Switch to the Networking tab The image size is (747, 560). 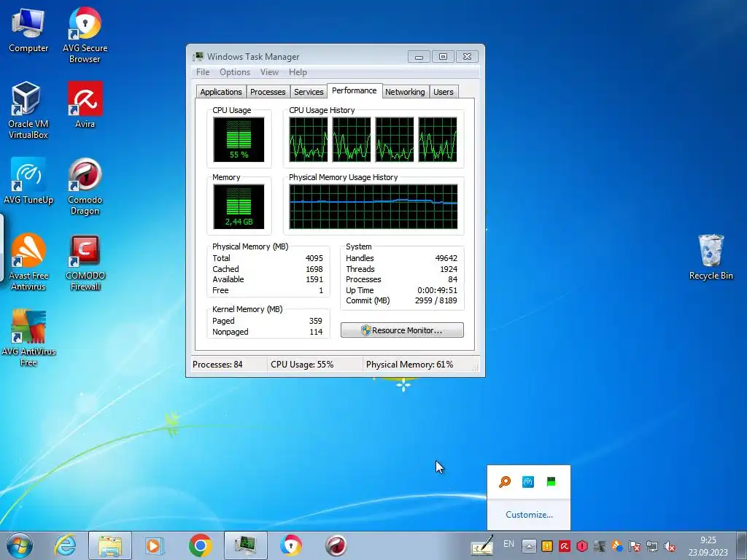[405, 92]
